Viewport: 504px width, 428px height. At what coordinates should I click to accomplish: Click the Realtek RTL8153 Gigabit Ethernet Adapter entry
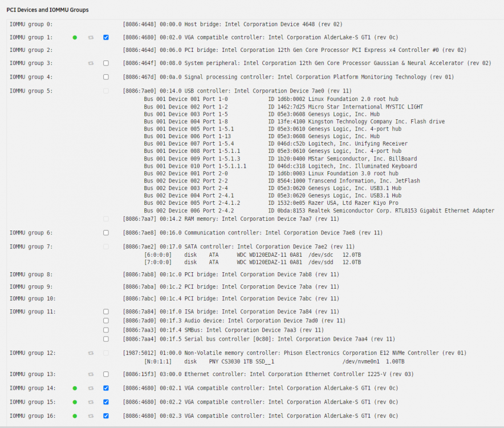tap(319, 211)
